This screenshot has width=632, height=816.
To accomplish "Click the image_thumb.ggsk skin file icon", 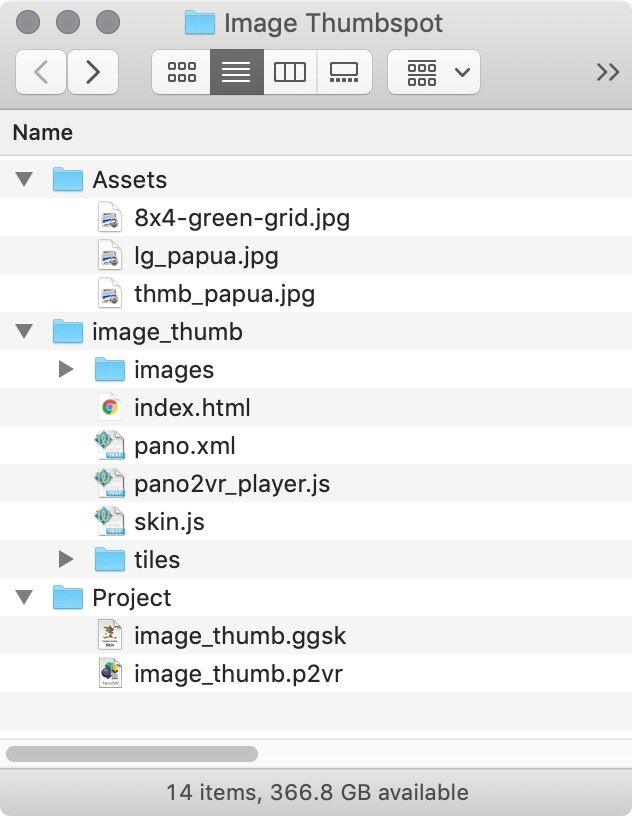I will coord(110,635).
